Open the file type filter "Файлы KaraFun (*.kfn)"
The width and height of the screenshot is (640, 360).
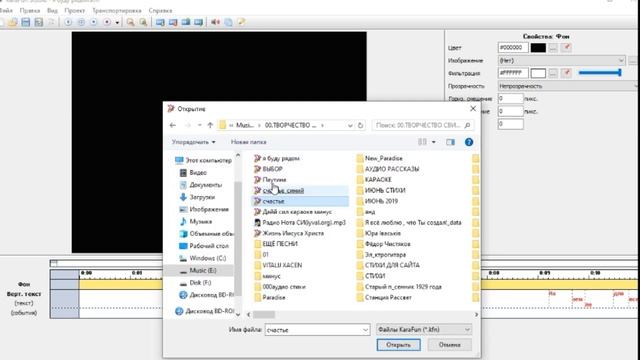pos(424,330)
